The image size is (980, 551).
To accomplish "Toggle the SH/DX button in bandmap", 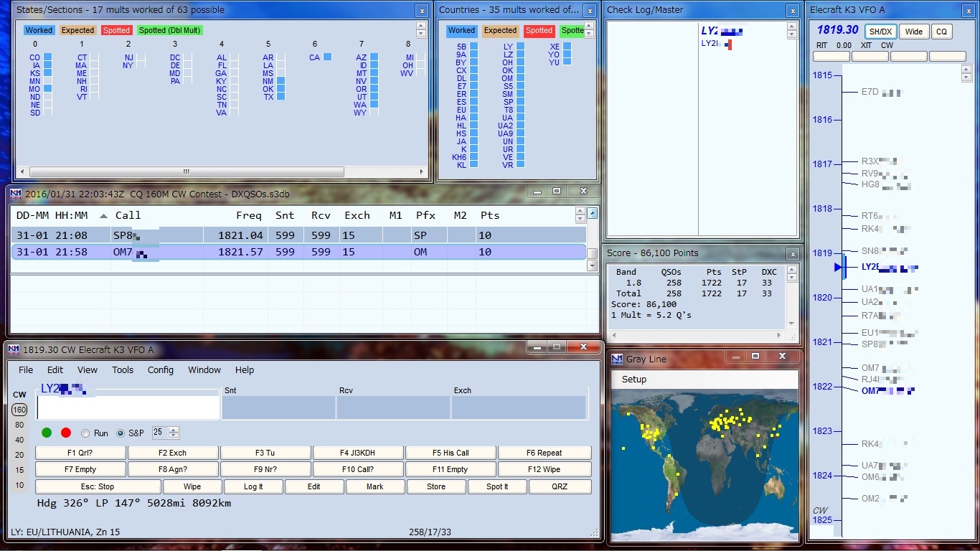I will click(x=880, y=32).
